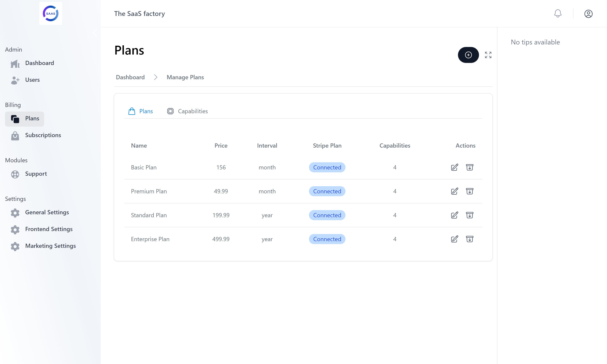Open the Support module
Viewport: 607px width, 364px height.
pos(36,174)
